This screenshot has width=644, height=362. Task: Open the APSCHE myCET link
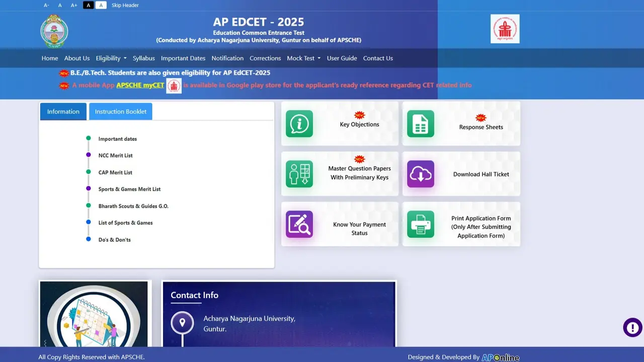[140, 85]
